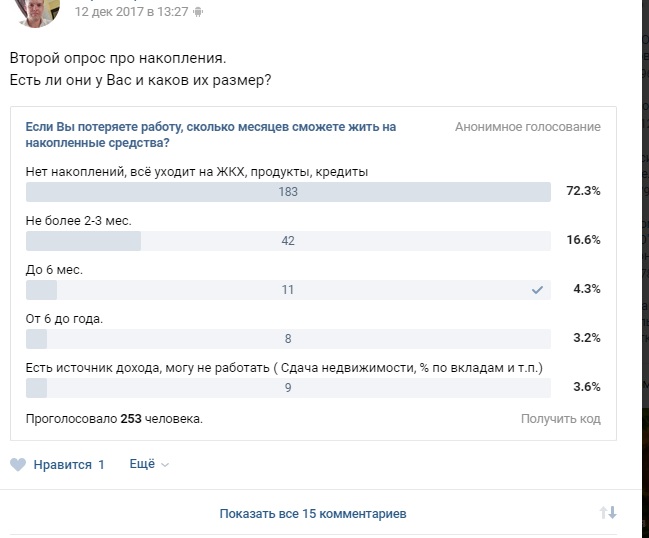
Task: Select 'Нет накоплений' poll option bar
Action: [288, 192]
